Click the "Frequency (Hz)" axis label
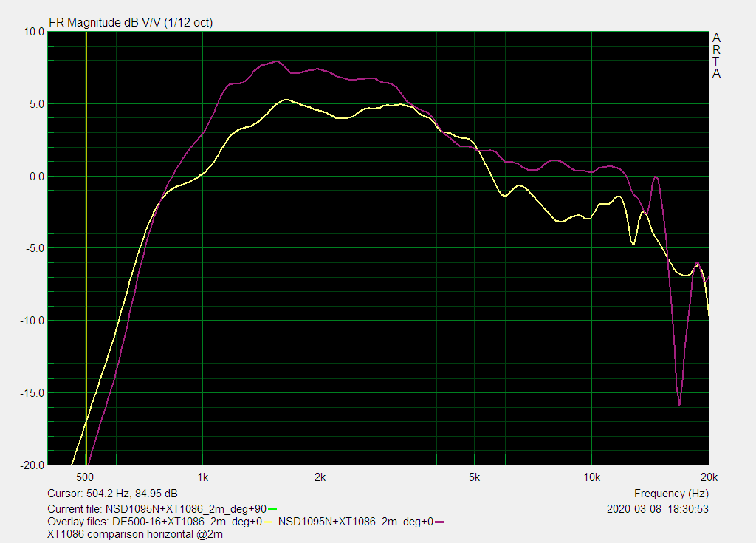This screenshot has width=756, height=543. click(x=671, y=494)
